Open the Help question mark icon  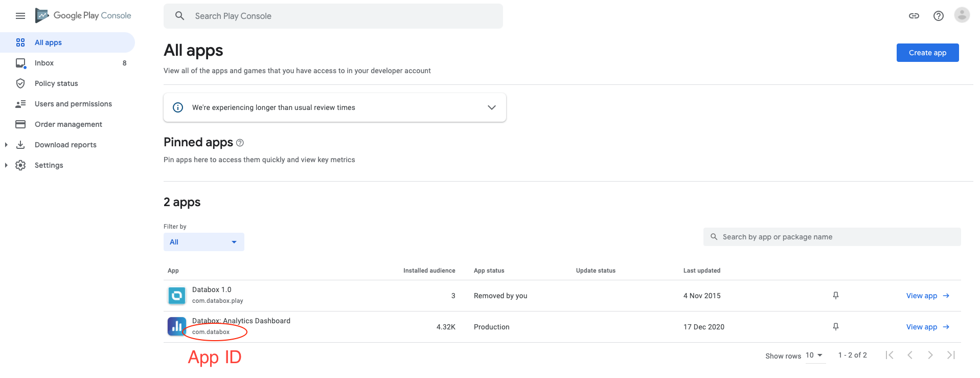click(938, 16)
